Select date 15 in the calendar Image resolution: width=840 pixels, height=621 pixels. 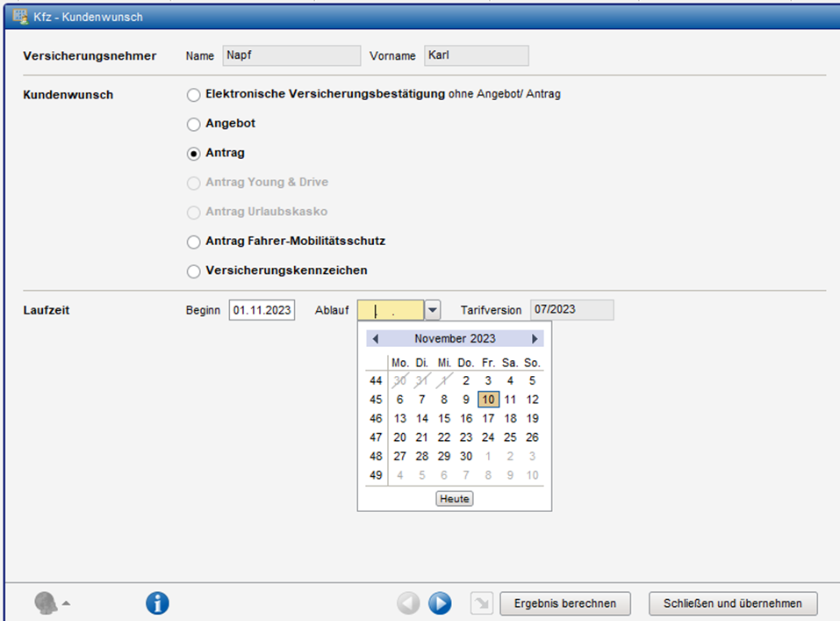coord(444,418)
